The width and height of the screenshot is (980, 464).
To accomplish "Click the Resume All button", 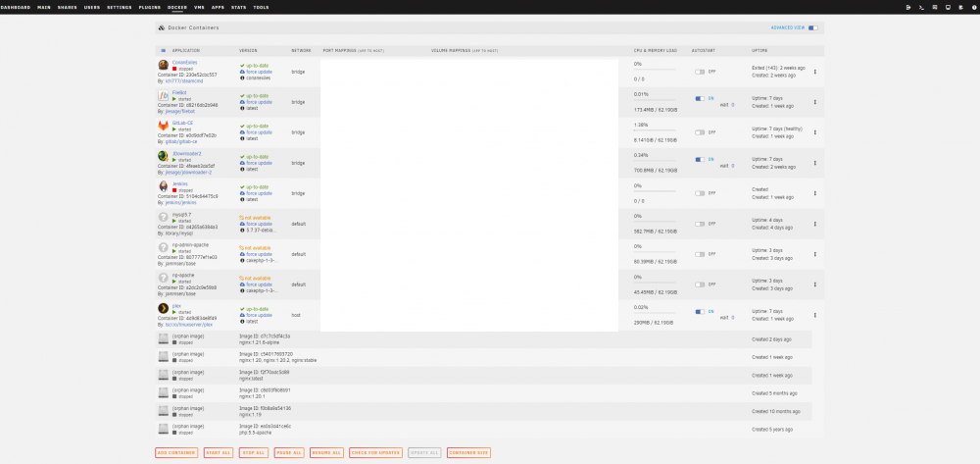I will point(327,453).
